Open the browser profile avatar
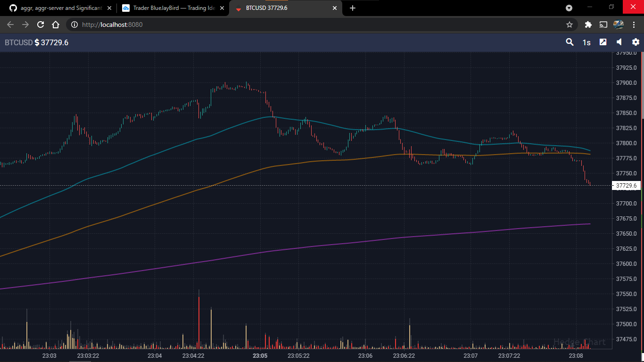Image resolution: width=644 pixels, height=362 pixels. (x=619, y=25)
